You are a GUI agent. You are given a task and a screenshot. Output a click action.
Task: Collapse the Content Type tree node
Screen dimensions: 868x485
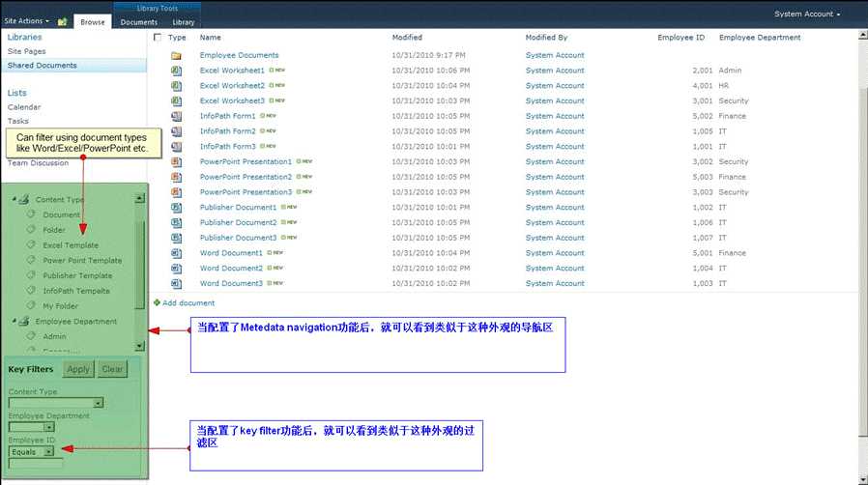pos(14,198)
